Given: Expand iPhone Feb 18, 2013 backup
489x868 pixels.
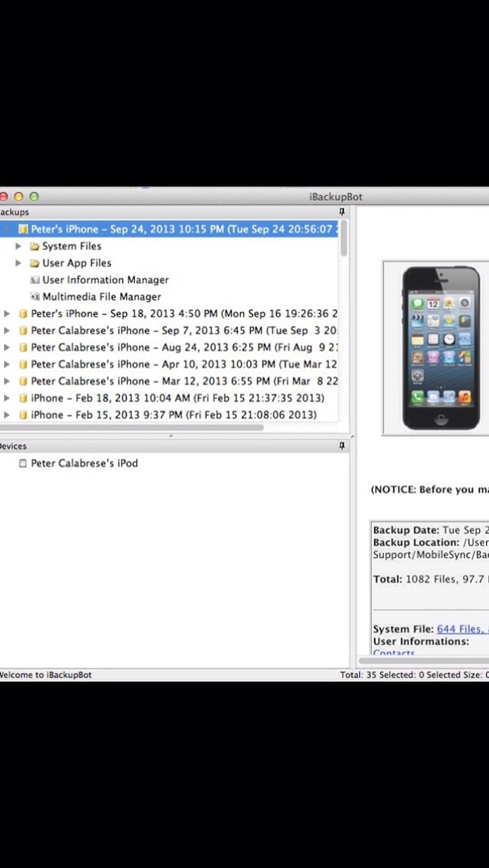Looking at the screenshot, I should pos(7,398).
